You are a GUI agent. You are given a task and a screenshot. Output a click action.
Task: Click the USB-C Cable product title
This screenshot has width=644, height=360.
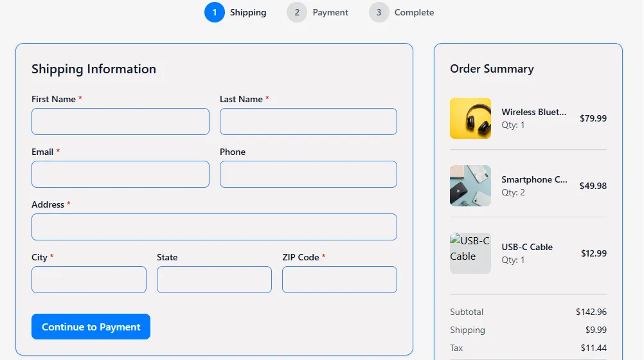tap(527, 247)
